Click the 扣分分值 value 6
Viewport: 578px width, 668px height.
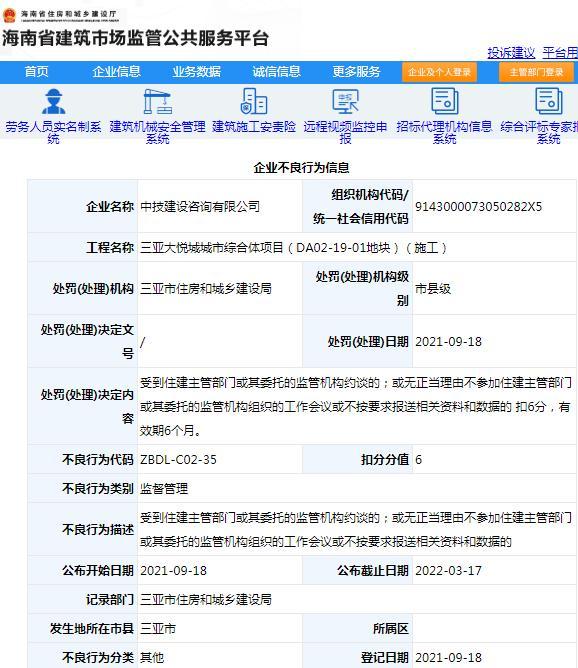[x=418, y=460]
